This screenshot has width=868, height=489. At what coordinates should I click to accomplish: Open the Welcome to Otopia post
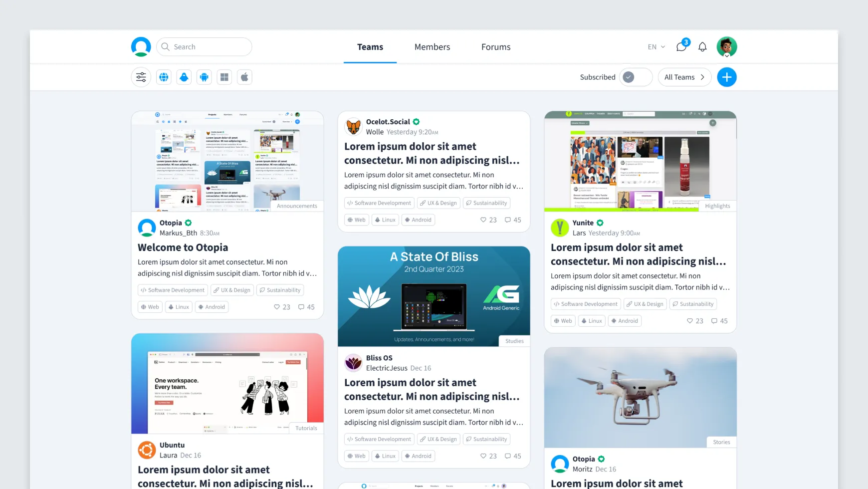[x=183, y=247]
